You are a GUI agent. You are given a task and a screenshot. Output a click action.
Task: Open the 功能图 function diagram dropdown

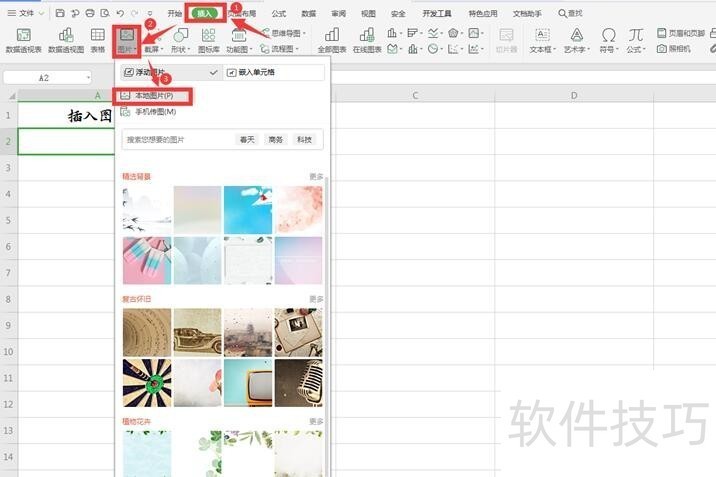point(239,40)
